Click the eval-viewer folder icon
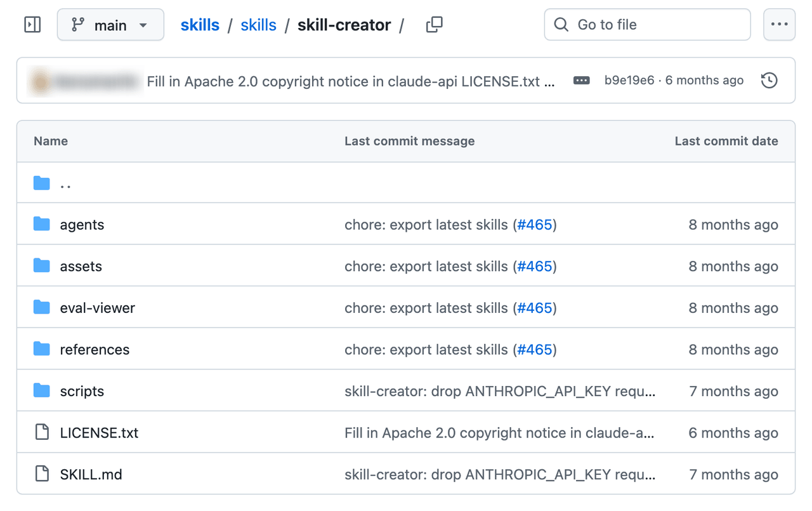 point(42,308)
